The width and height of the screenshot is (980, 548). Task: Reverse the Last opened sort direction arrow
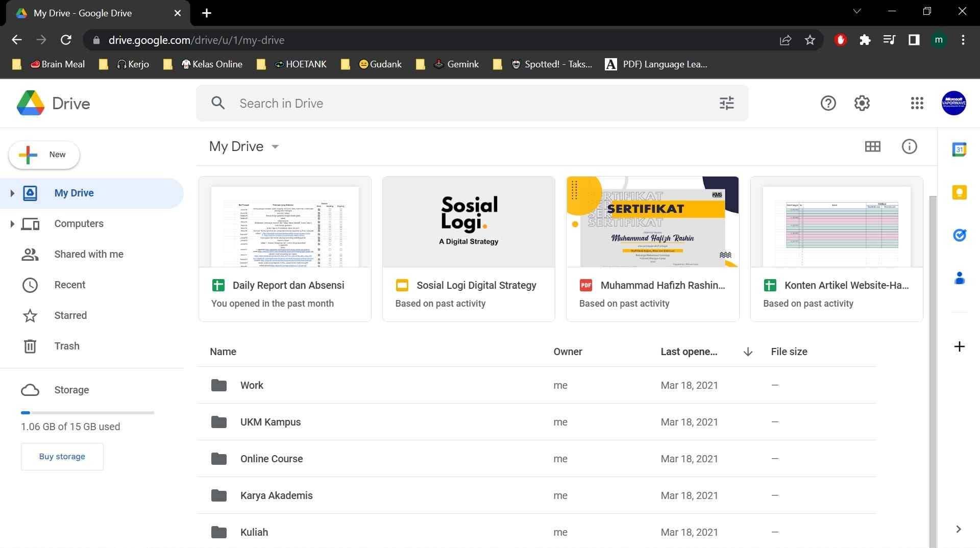point(747,352)
